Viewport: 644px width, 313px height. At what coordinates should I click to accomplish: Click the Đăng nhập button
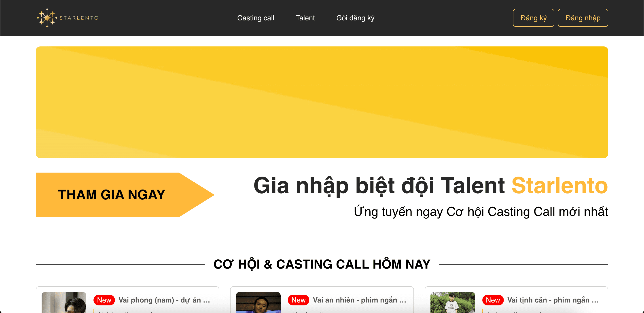pyautogui.click(x=583, y=18)
